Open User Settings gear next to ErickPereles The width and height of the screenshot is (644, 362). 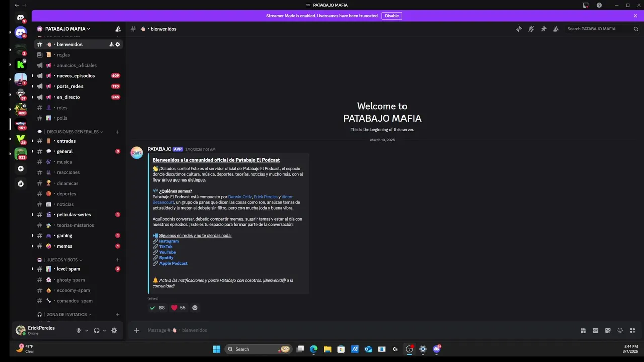point(114,330)
